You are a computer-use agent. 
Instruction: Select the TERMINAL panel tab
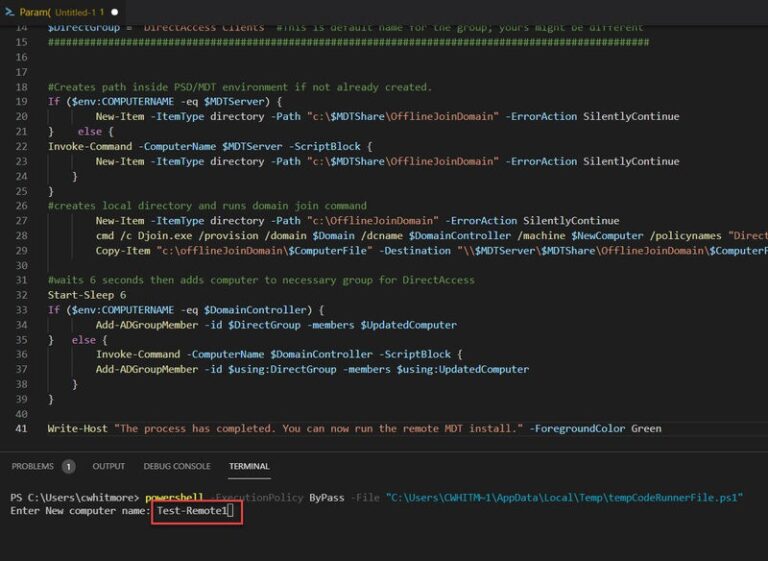coord(249,466)
